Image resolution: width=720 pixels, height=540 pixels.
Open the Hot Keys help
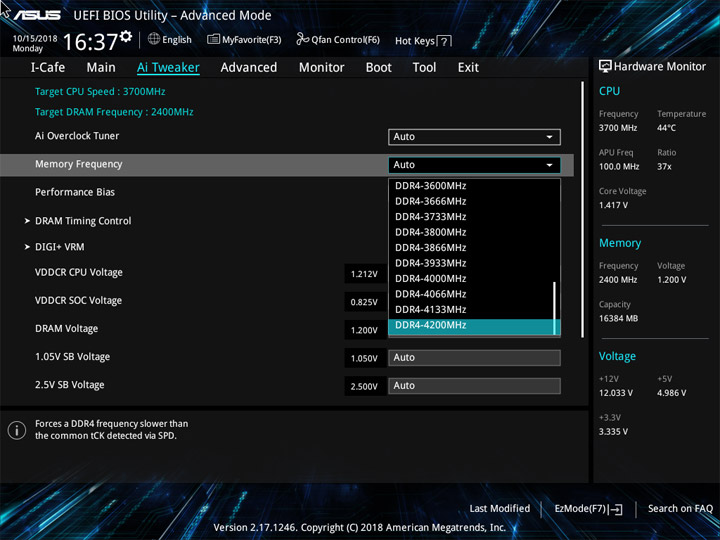point(423,41)
